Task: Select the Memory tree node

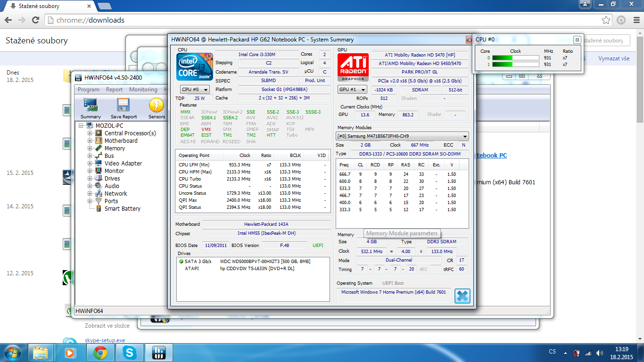Action: 115,148
